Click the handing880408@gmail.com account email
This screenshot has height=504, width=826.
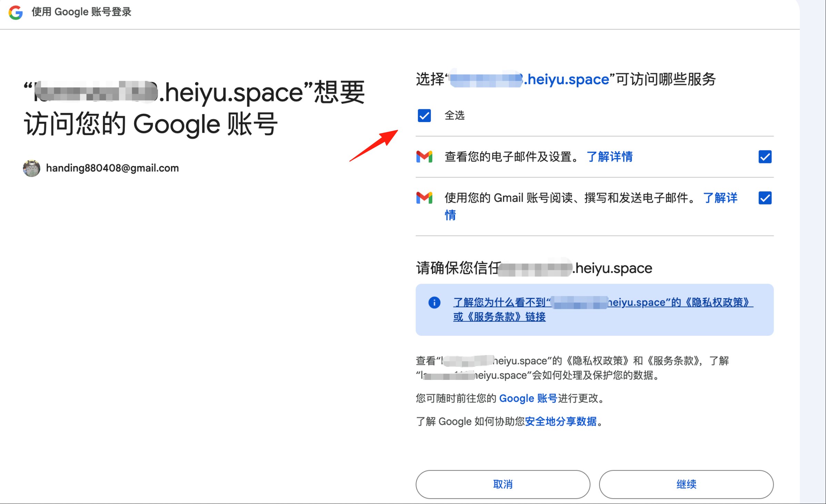112,168
